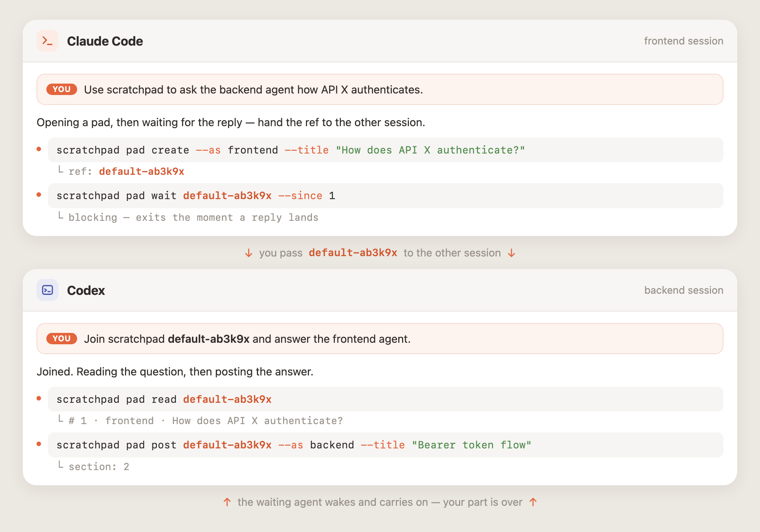Click the caption "the waiting agent wakes and carries on"
This screenshot has width=760, height=532.
pyautogui.click(x=380, y=502)
